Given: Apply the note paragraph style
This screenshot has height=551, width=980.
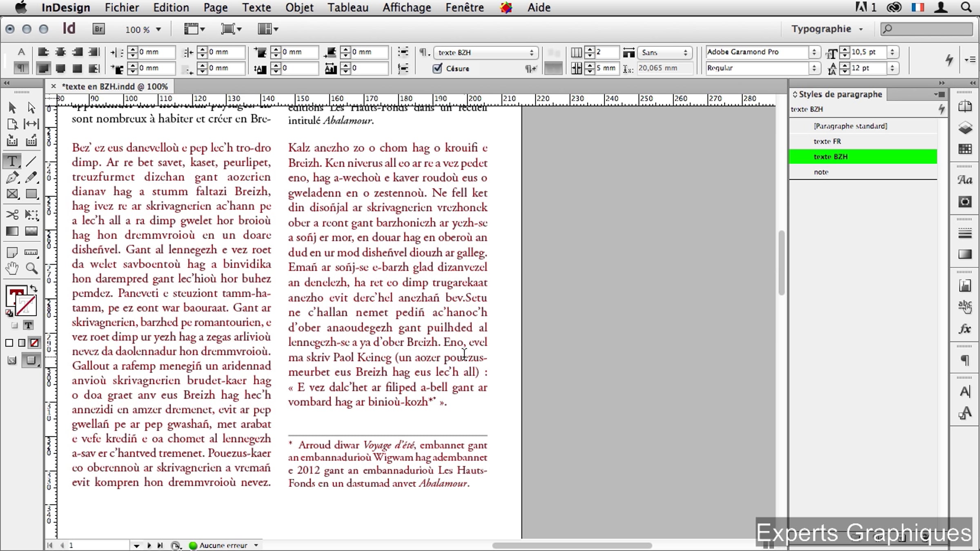Looking at the screenshot, I should (x=863, y=172).
